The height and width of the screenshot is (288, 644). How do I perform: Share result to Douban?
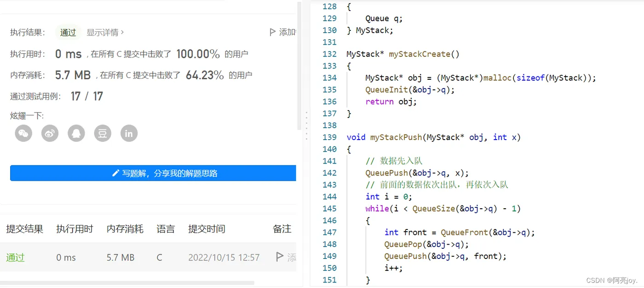tap(102, 133)
